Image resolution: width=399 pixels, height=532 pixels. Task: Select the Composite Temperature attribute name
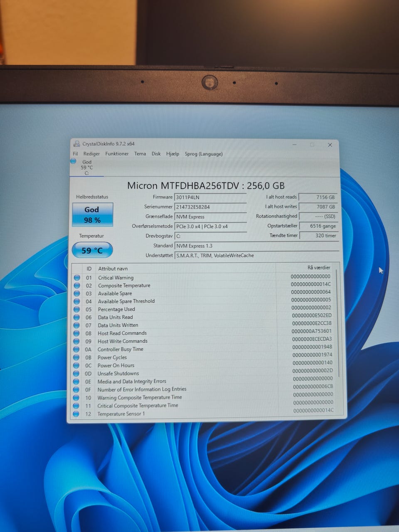124,286
